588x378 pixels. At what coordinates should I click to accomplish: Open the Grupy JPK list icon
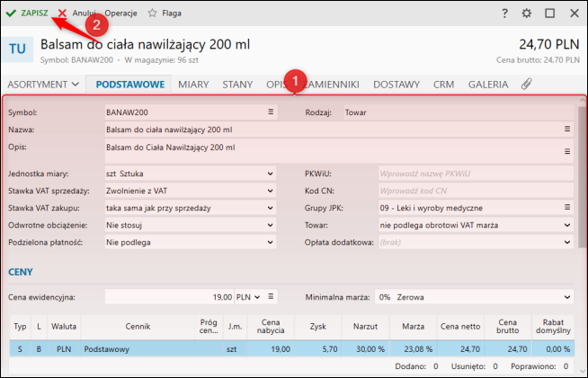[x=567, y=207]
